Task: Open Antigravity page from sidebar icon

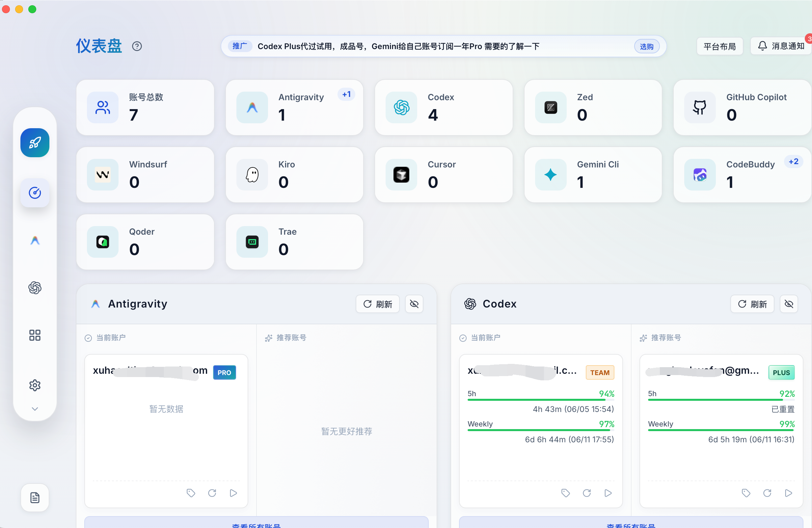Action: [35, 241]
